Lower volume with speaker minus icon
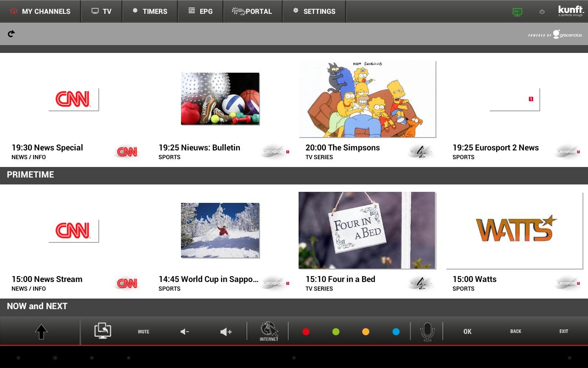The width and height of the screenshot is (588, 368). coord(185,332)
